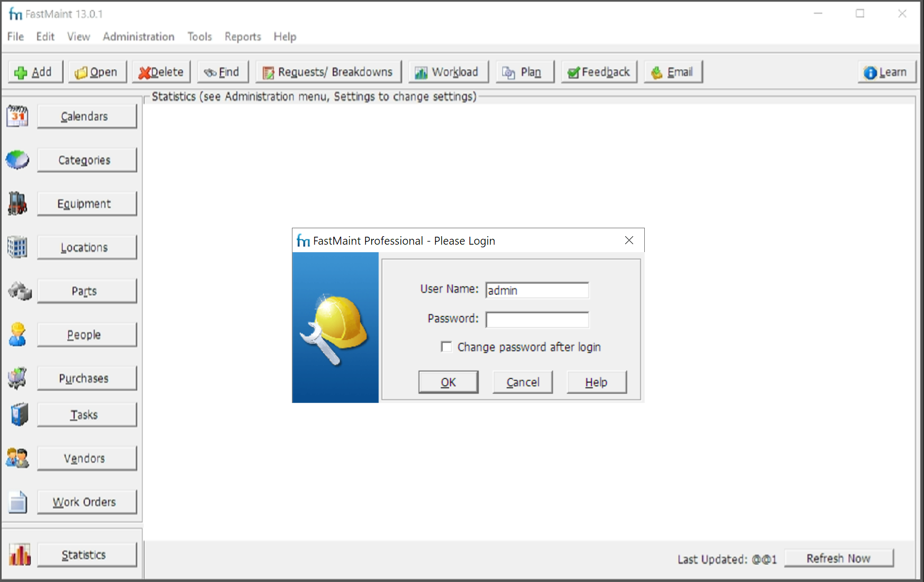Image resolution: width=924 pixels, height=582 pixels.
Task: Click the Parts gears icon
Action: click(x=20, y=291)
